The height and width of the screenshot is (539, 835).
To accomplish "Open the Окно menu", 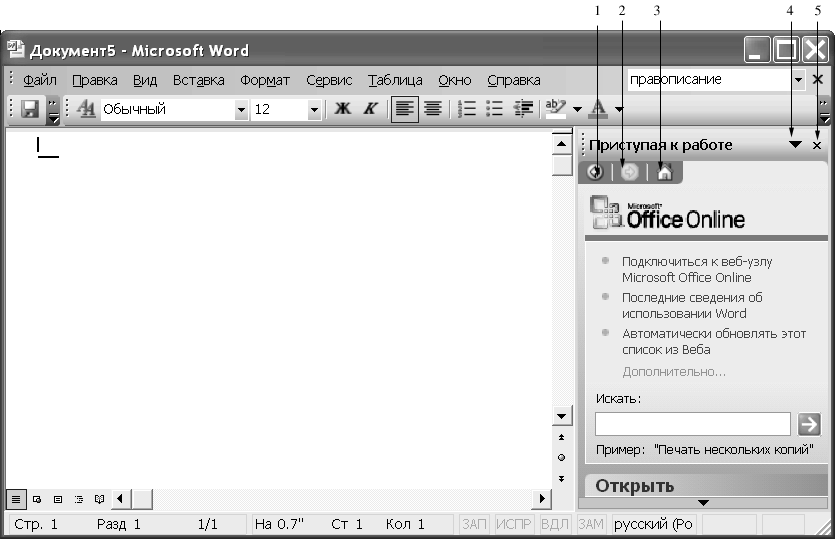I will 455,80.
